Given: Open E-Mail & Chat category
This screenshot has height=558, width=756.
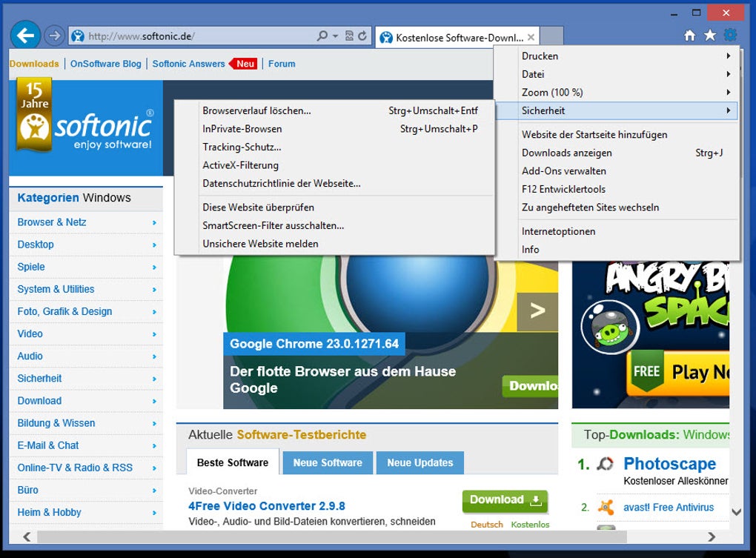Looking at the screenshot, I should (x=86, y=445).
